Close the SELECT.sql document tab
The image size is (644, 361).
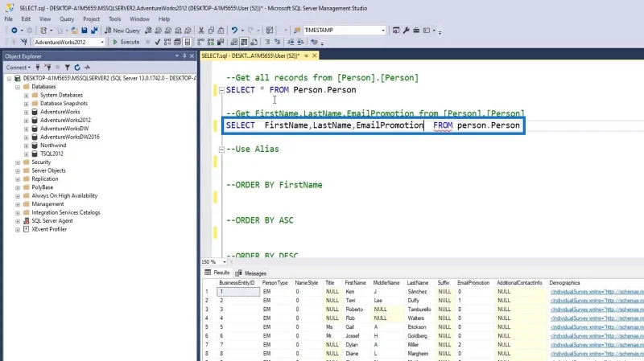[315, 55]
